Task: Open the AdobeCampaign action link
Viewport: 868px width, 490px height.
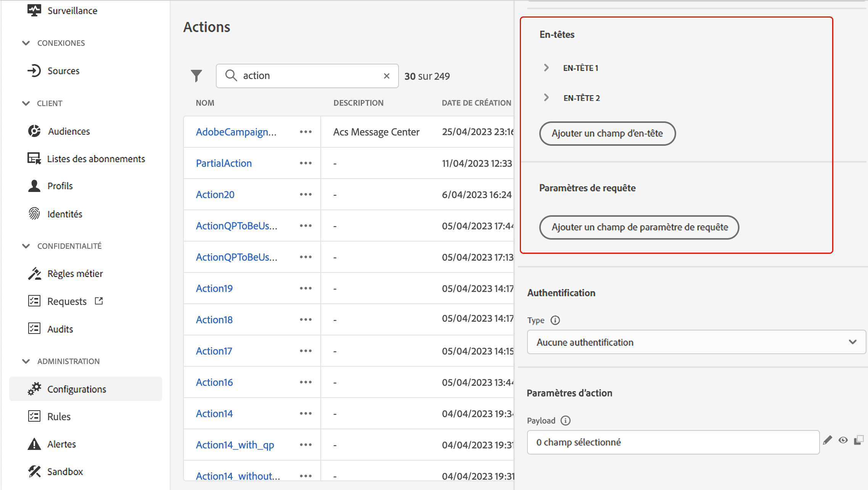Action: coord(236,132)
